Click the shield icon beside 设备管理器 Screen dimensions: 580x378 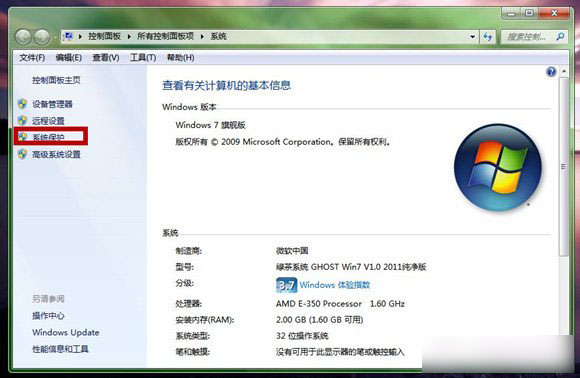[22, 104]
